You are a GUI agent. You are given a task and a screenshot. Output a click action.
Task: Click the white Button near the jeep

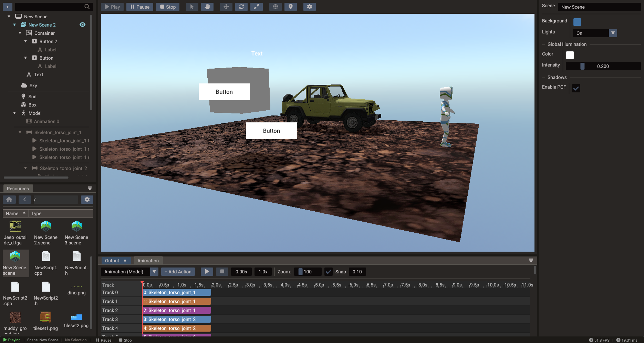point(271,131)
